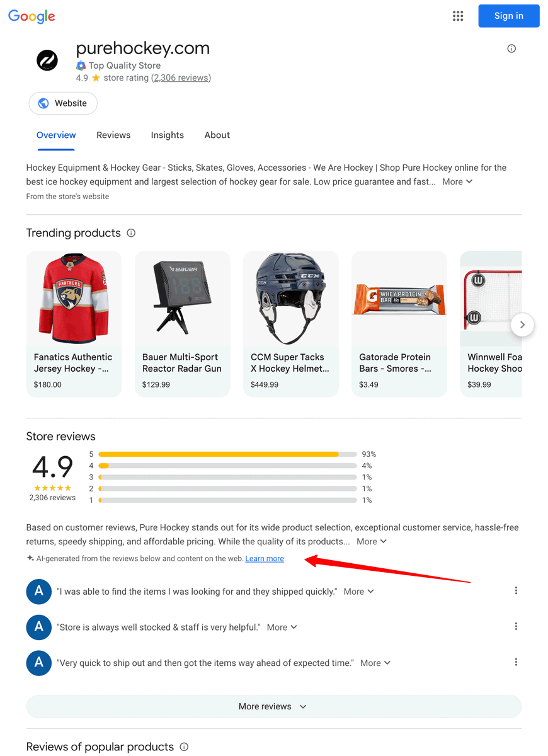
Task: Click the Google logo
Action: 31,17
